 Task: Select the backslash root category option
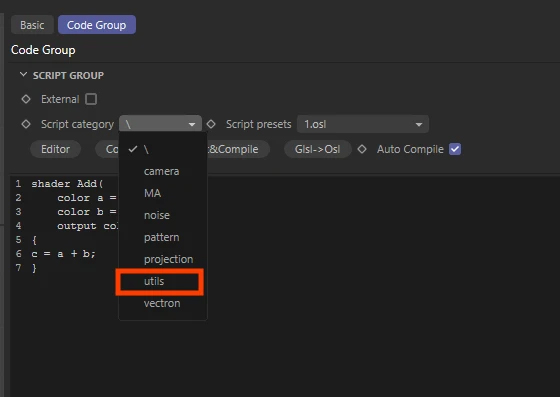163,149
